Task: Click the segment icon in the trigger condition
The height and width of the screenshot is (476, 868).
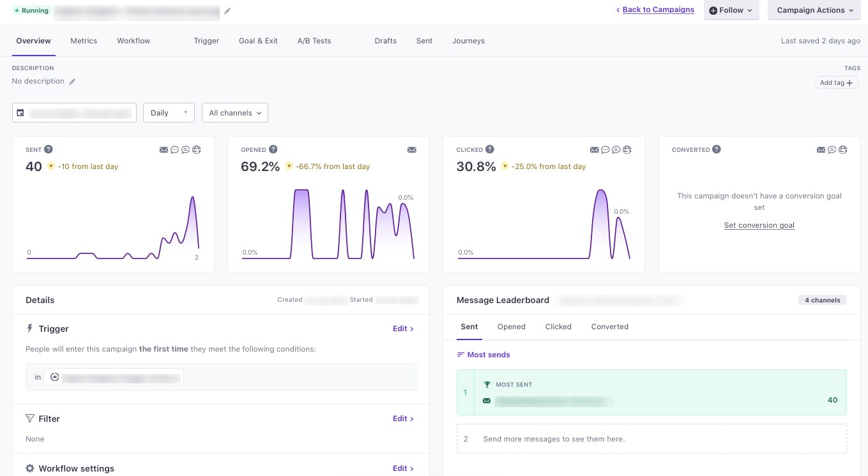Action: click(x=54, y=377)
